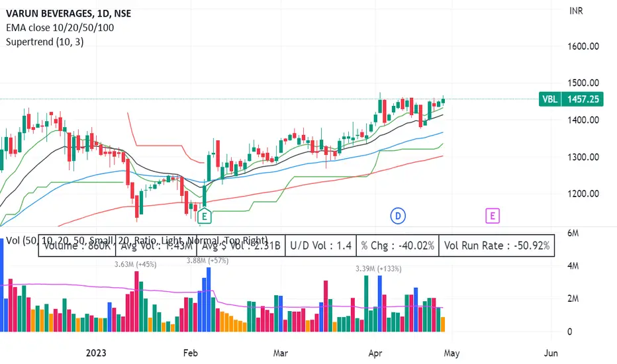
Task: Click the Vol Run Rate : -50.92% cell
Action: [497, 246]
